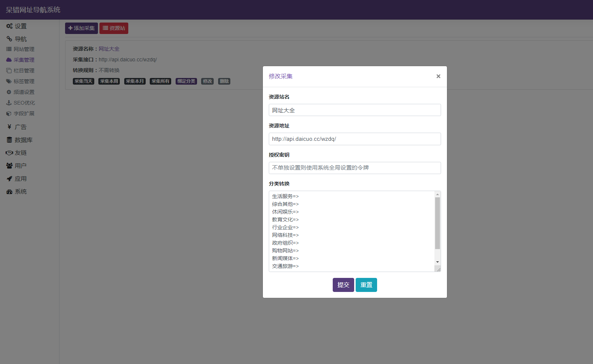Click the cloud icon for 采集管理
Screen dimensions: 593x364
coord(9,60)
